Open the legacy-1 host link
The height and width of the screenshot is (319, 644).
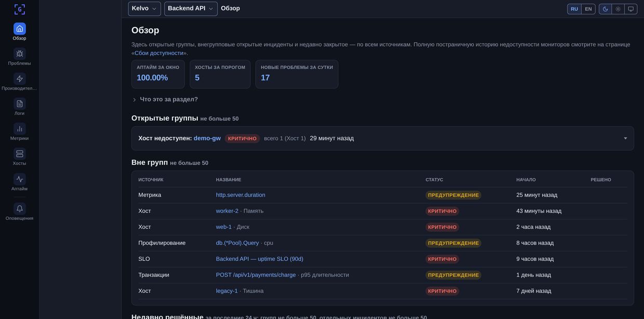coord(227,292)
